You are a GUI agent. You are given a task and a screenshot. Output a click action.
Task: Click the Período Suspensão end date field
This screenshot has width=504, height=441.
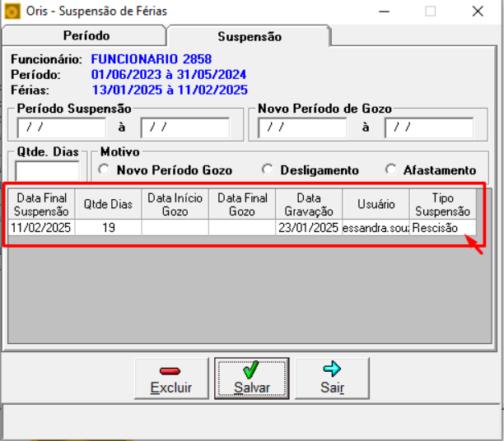click(x=184, y=128)
